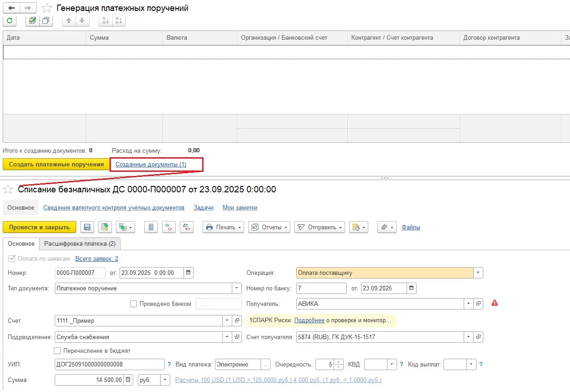Open calendar picker for document date
This screenshot has width=570, height=392.
click(x=188, y=273)
